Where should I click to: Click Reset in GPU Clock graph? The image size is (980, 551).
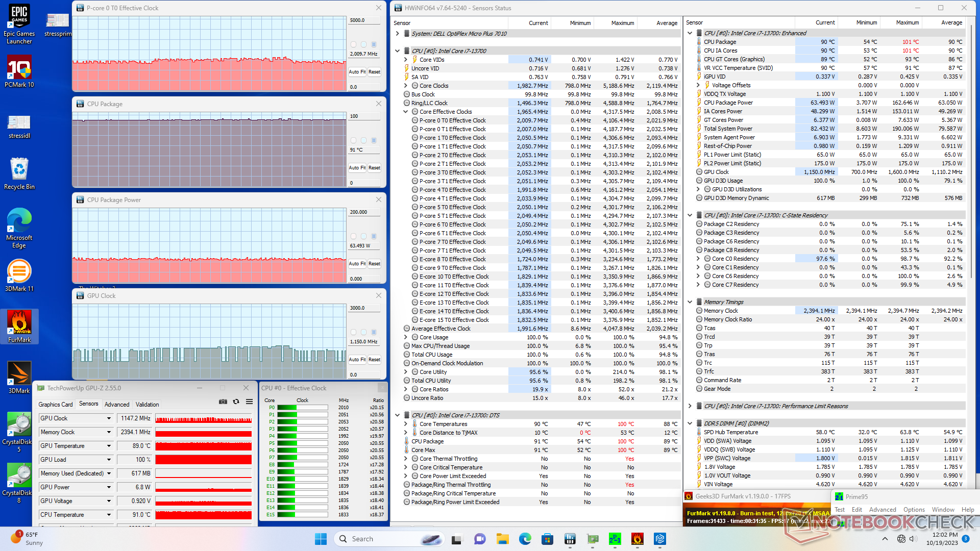374,360
